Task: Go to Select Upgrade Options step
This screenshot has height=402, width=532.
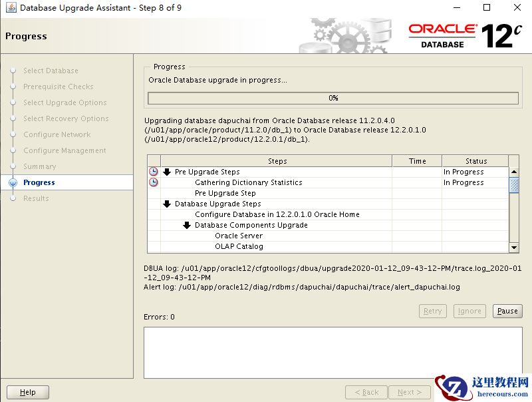Action: (65, 102)
